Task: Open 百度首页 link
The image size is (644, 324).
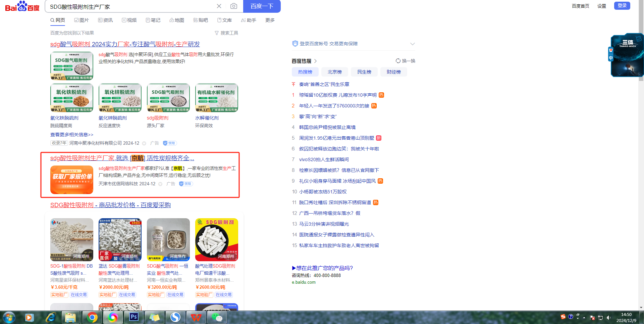Action: pyautogui.click(x=581, y=6)
